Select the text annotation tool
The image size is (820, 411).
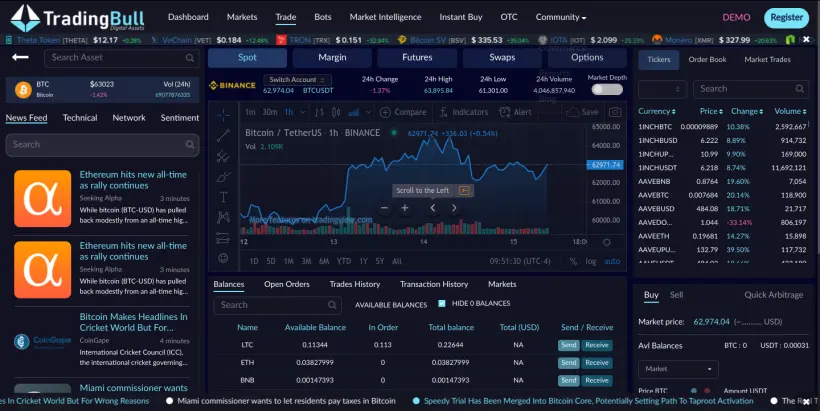pos(223,197)
